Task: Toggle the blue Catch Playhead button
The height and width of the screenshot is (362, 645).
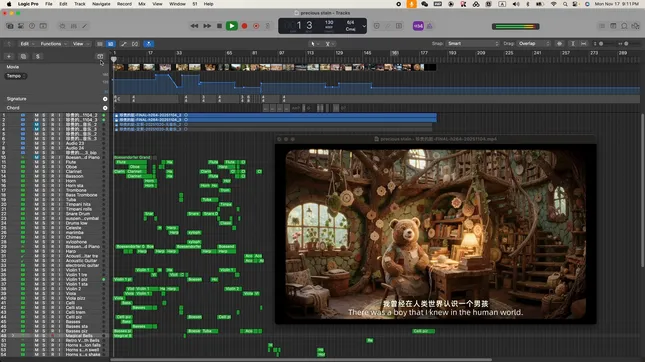Action: [149, 44]
